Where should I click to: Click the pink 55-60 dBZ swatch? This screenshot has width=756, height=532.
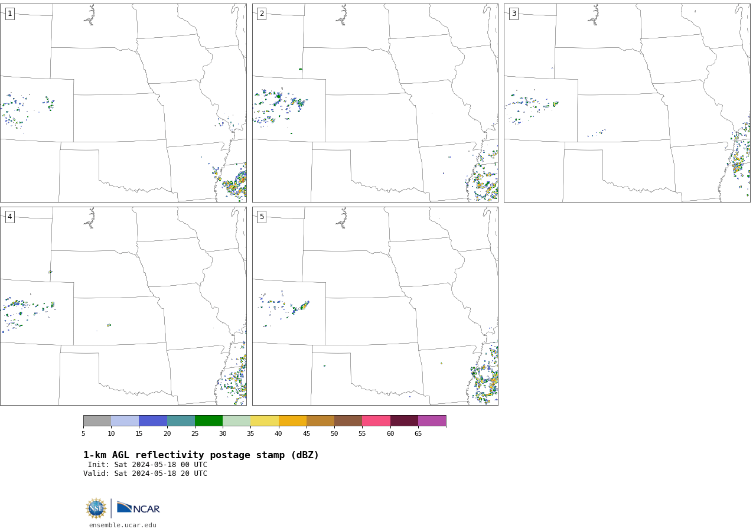[x=376, y=420]
